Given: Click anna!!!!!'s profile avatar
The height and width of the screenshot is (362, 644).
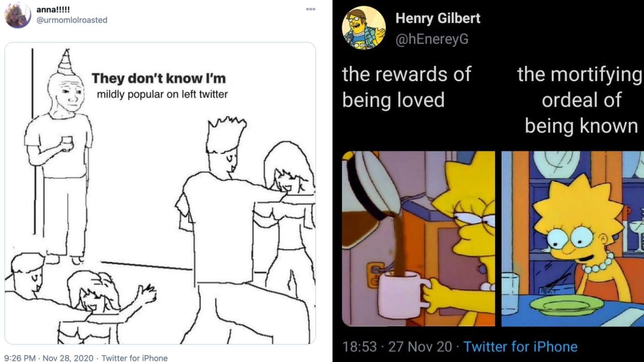Looking at the screenshot, I should click(x=17, y=15).
